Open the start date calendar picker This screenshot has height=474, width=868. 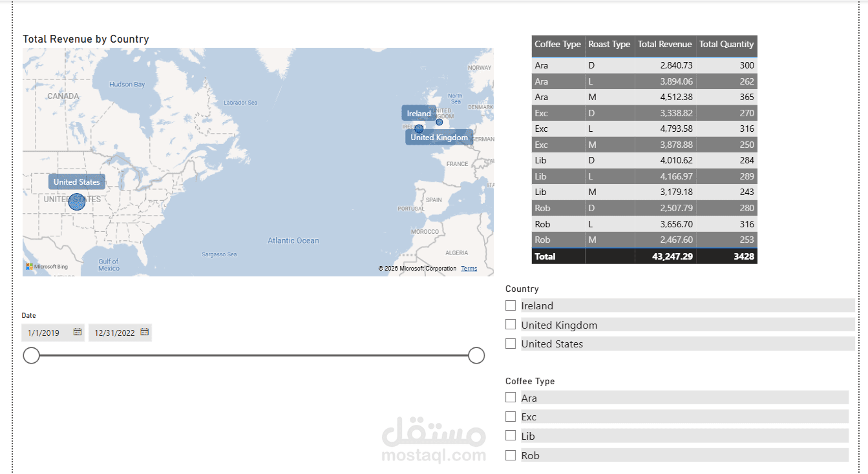[x=78, y=333]
